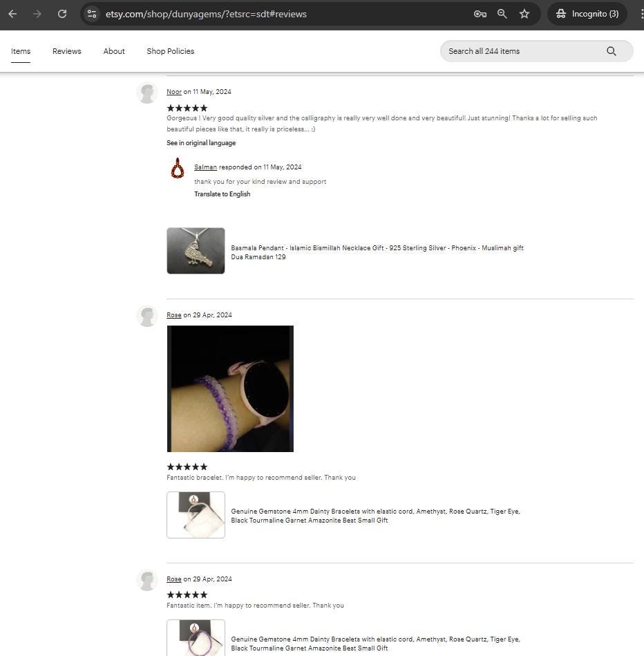This screenshot has width=644, height=656.
Task: Open seller Salman's profile link
Action: [x=205, y=167]
